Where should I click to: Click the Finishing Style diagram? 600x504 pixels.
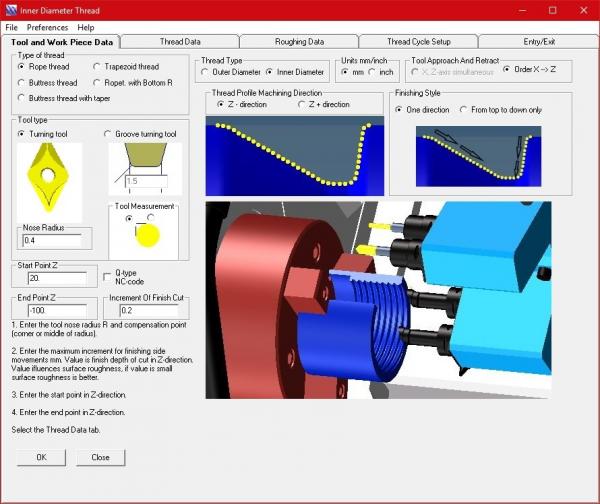(479, 154)
